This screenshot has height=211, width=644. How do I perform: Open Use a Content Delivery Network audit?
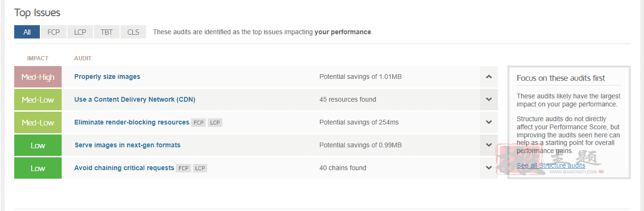coord(135,99)
